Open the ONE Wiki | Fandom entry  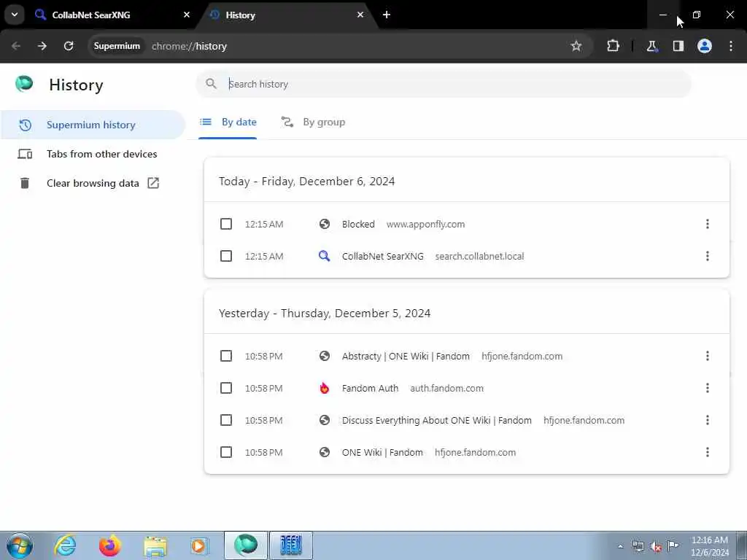[382, 452]
